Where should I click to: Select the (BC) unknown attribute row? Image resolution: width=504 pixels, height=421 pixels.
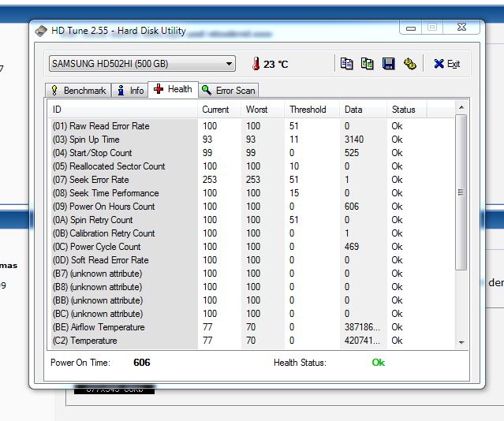pos(252,314)
